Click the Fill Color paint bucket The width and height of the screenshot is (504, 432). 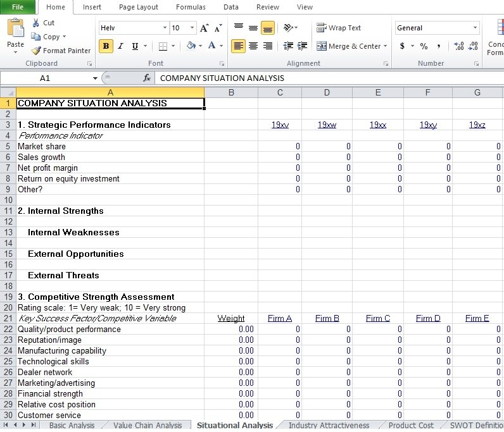pos(191,46)
